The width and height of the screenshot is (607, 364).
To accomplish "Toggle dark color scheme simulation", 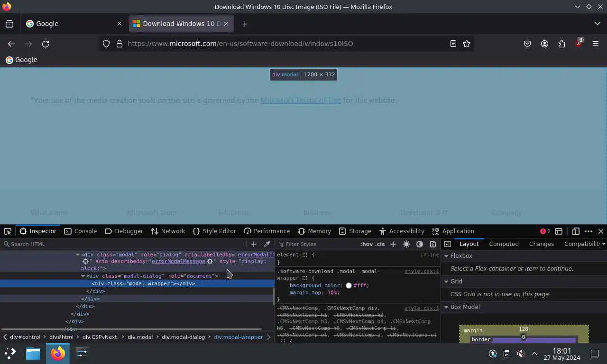I will 420,244.
